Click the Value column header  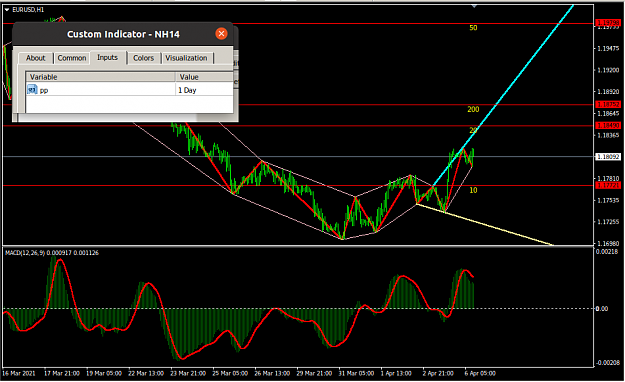coord(204,77)
